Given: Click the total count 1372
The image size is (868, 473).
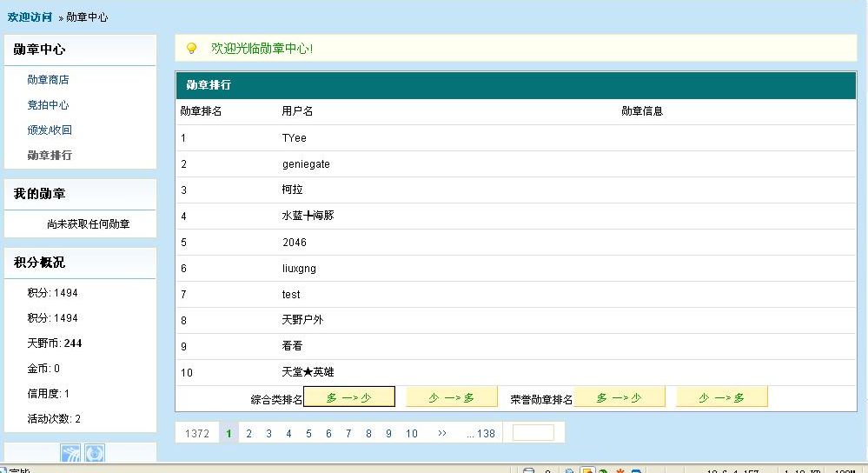Looking at the screenshot, I should [197, 433].
